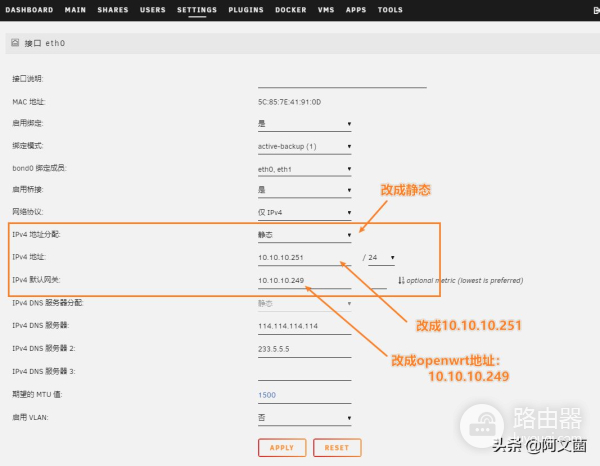Click the "bond0 绑定成员:" label

pos(39,168)
